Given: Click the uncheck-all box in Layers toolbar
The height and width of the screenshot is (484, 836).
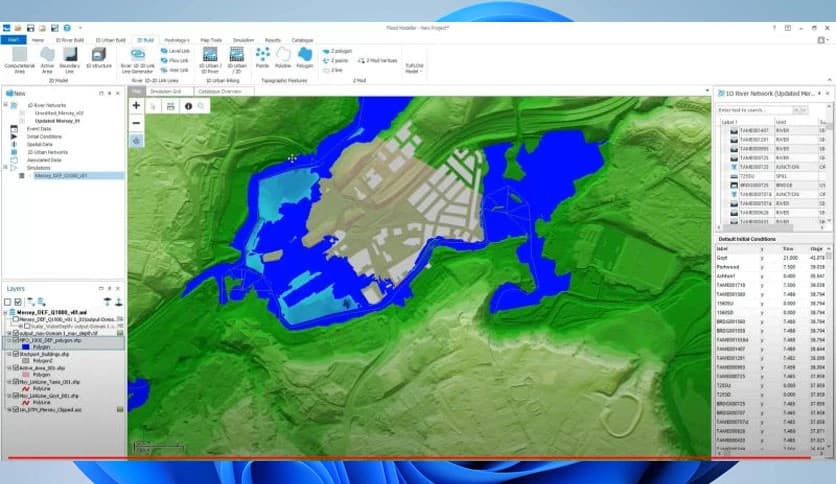Looking at the screenshot, I should click(7, 302).
